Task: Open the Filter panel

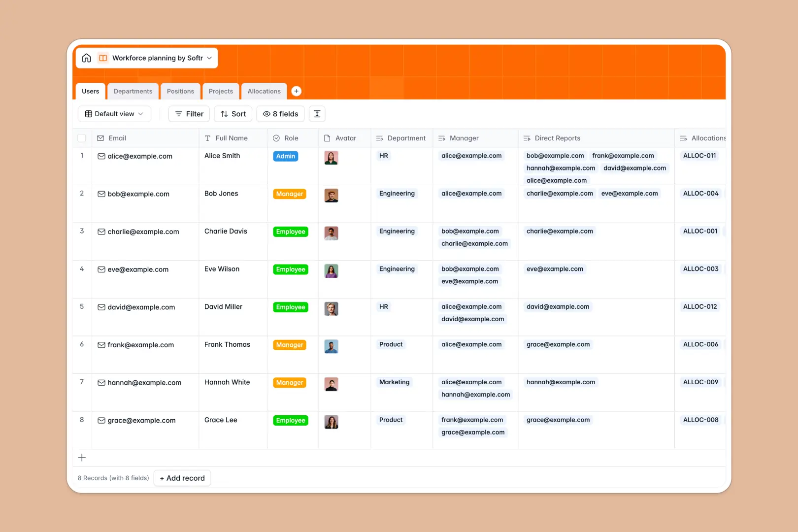Action: [x=189, y=114]
